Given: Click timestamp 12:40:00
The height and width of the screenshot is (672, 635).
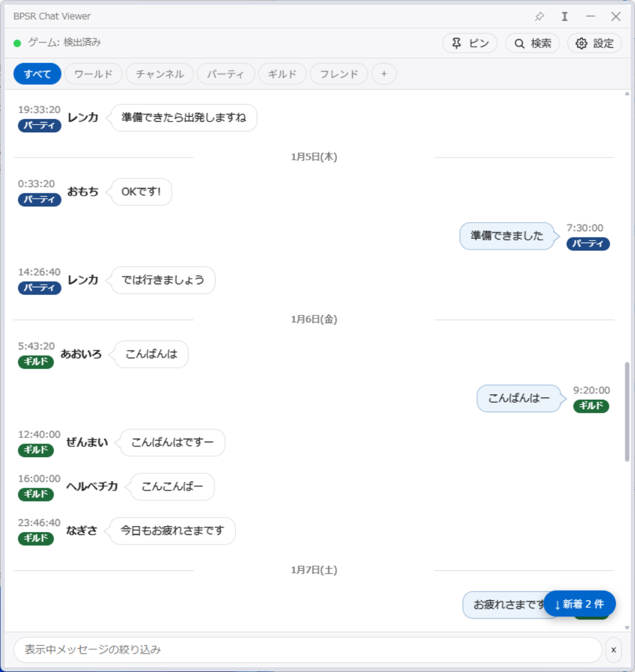Looking at the screenshot, I should pyautogui.click(x=39, y=434).
